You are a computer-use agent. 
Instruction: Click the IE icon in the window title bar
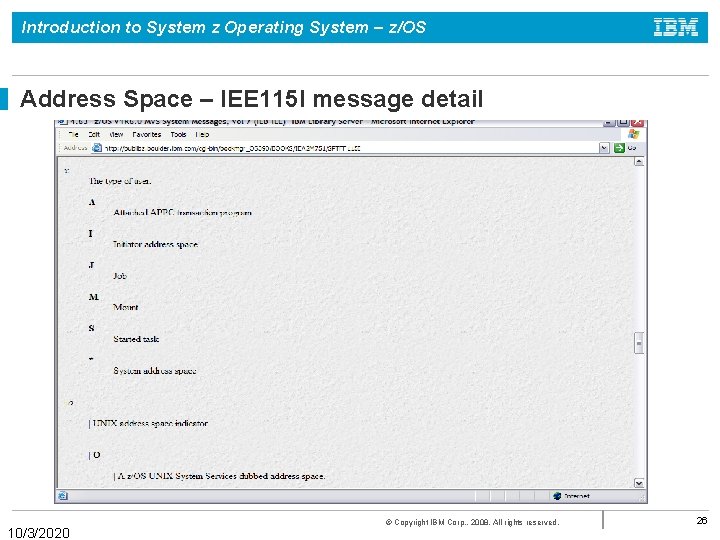coord(63,122)
